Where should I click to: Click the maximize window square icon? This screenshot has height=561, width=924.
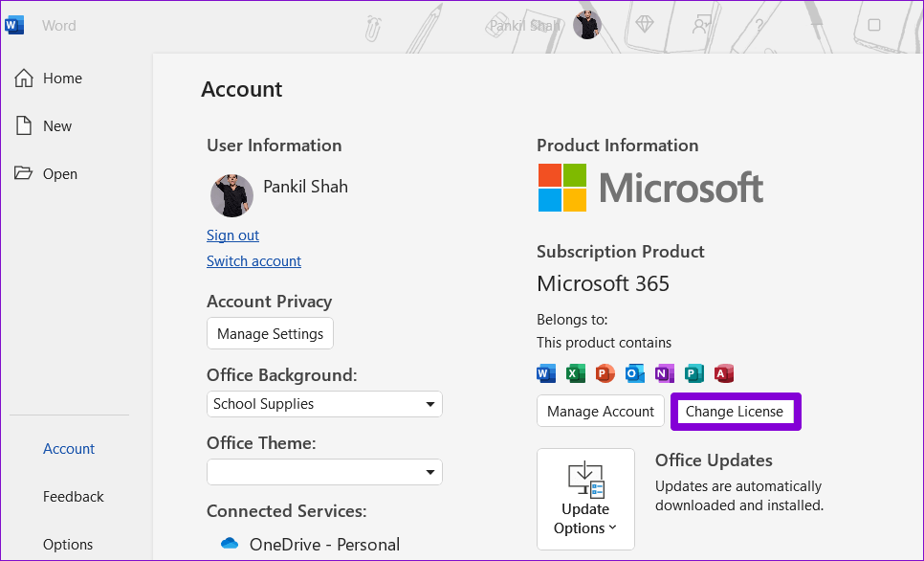874,25
